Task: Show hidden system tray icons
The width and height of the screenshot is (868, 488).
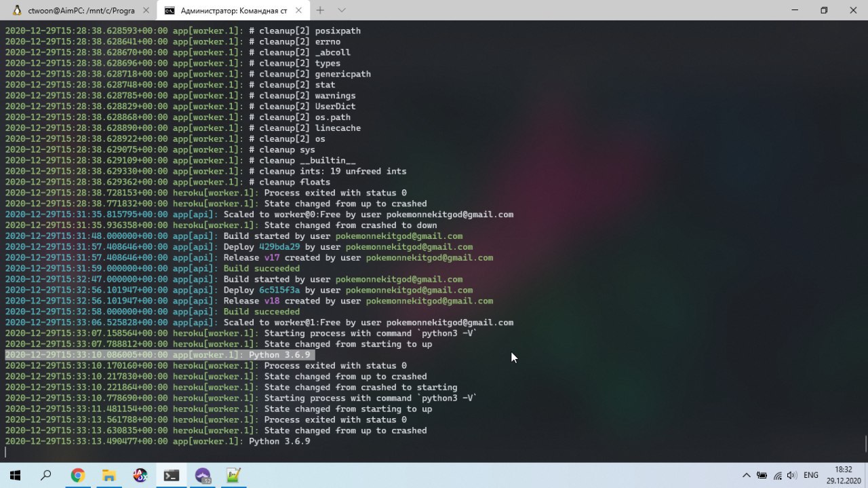Action: coord(747,475)
